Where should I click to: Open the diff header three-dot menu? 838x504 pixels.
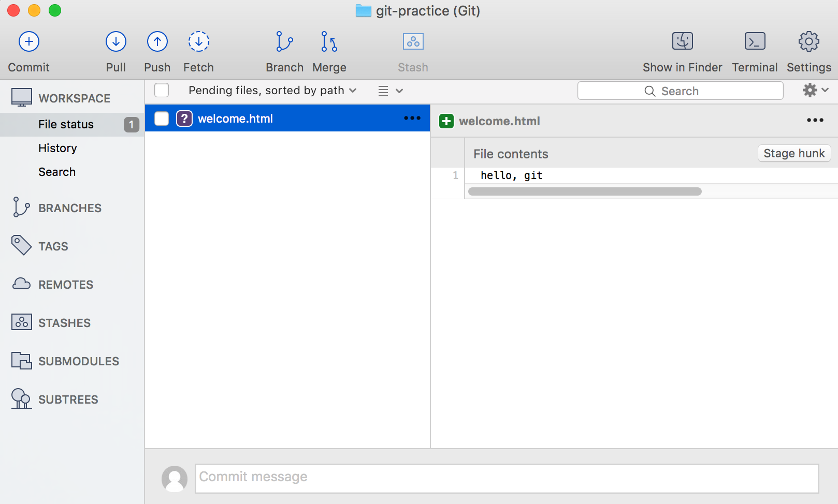click(815, 121)
